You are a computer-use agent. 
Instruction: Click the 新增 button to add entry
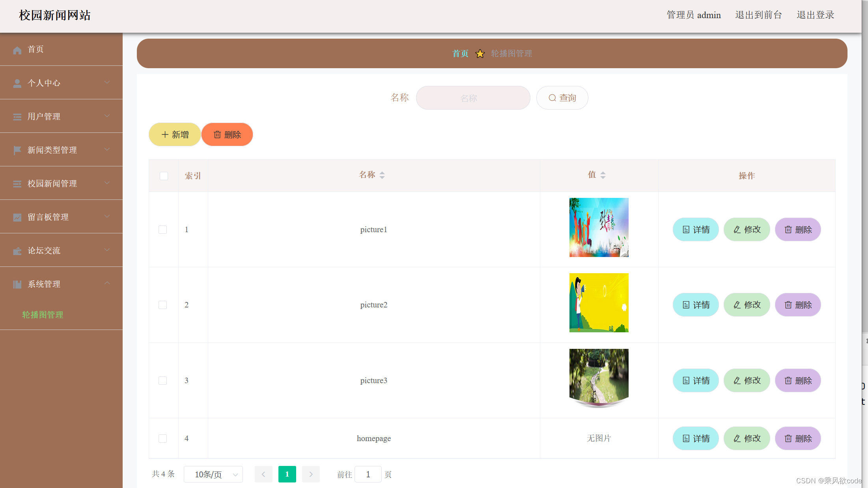174,134
